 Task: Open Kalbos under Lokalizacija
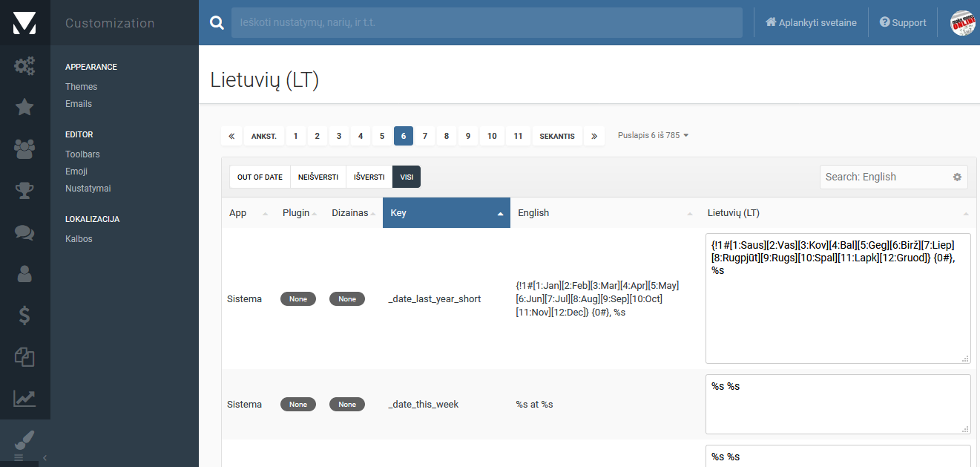[x=79, y=239]
